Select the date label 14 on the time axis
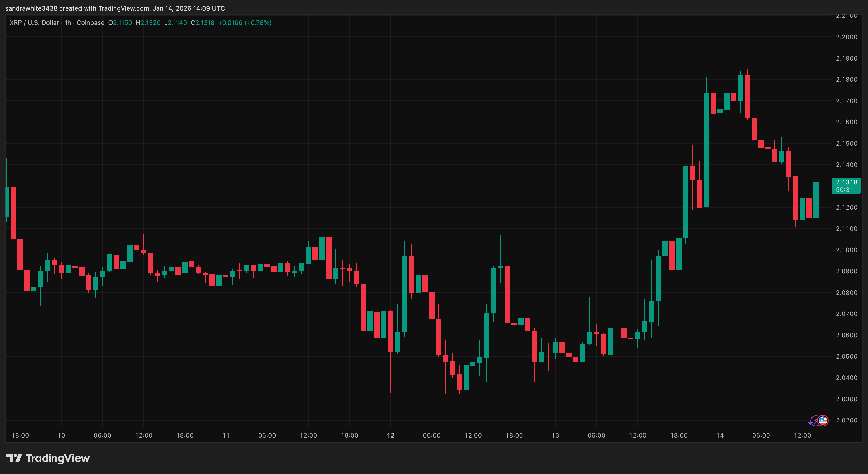 tap(720, 435)
